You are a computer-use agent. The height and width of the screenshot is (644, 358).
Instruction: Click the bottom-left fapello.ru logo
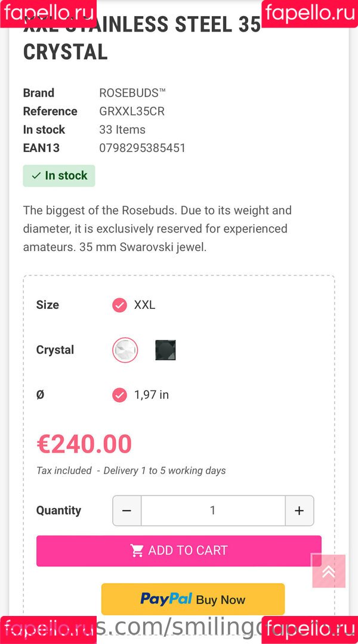click(x=48, y=630)
